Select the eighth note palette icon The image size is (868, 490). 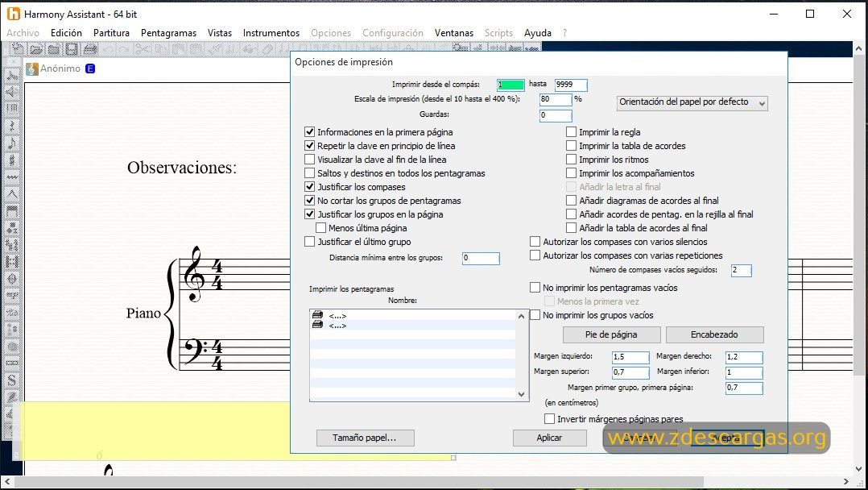coord(11,143)
